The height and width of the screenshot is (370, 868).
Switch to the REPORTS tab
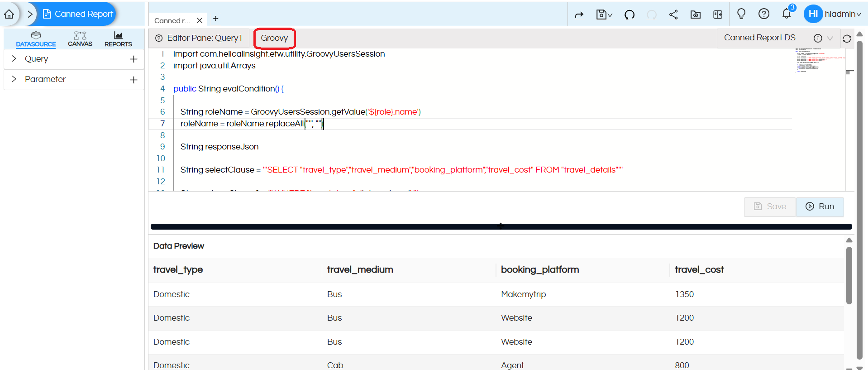pyautogui.click(x=118, y=38)
